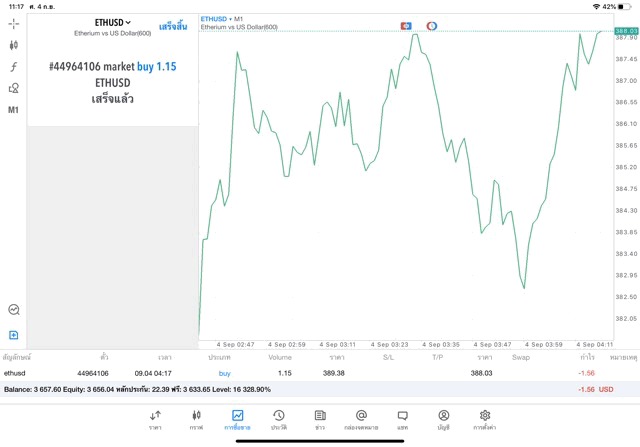
Task: Open drawing objects shapes tool
Action: pos(13,88)
